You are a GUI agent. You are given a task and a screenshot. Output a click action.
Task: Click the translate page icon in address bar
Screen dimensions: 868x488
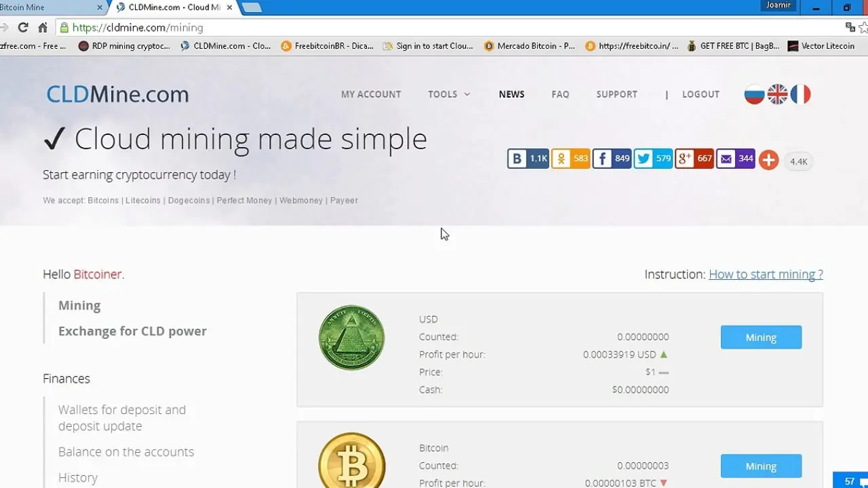(850, 28)
